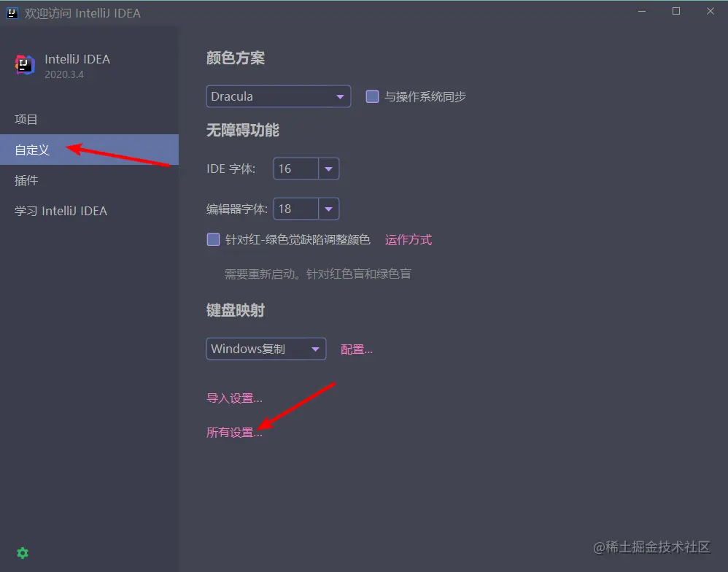Close the IntelliJ IDEA welcome window
The height and width of the screenshot is (572, 728).
pyautogui.click(x=710, y=12)
